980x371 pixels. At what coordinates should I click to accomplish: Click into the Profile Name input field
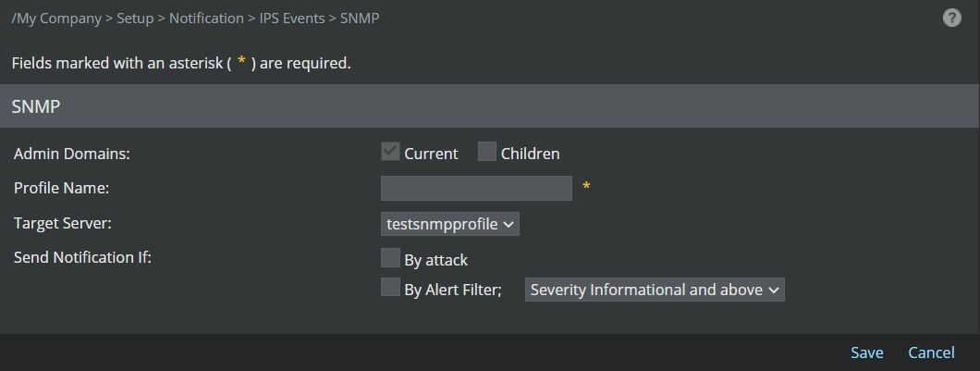click(x=476, y=189)
